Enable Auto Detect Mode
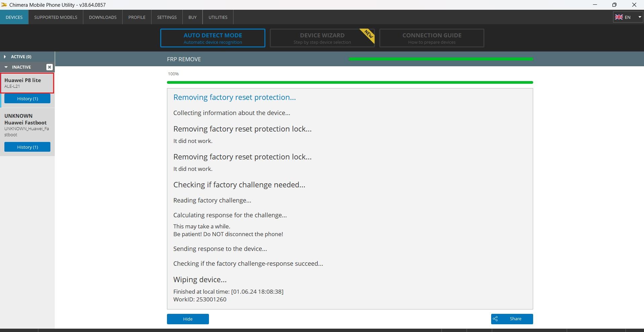 tap(213, 38)
